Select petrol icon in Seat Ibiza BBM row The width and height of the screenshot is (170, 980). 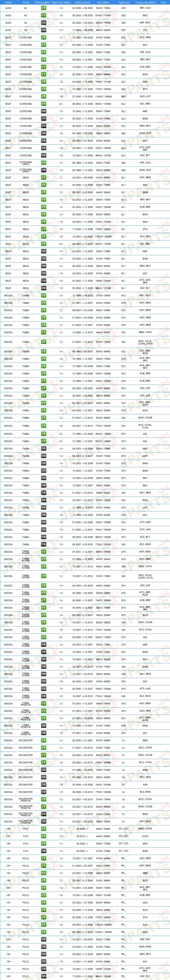click(43, 193)
